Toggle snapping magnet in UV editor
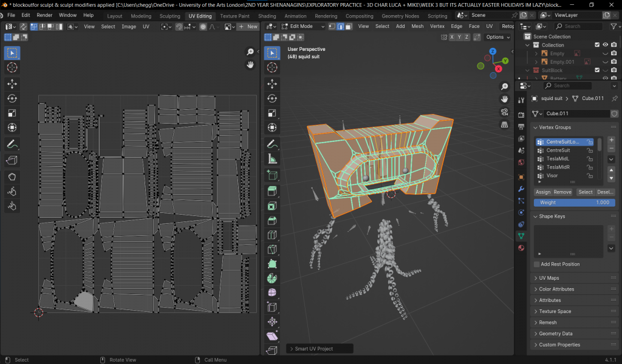 (179, 27)
